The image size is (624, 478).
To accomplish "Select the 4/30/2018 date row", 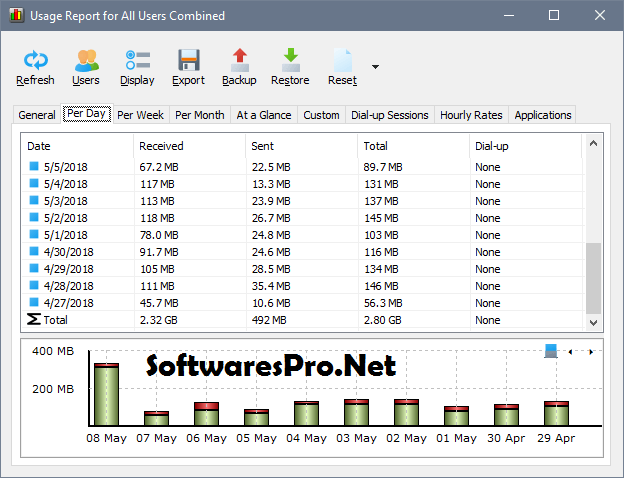I will coord(302,252).
